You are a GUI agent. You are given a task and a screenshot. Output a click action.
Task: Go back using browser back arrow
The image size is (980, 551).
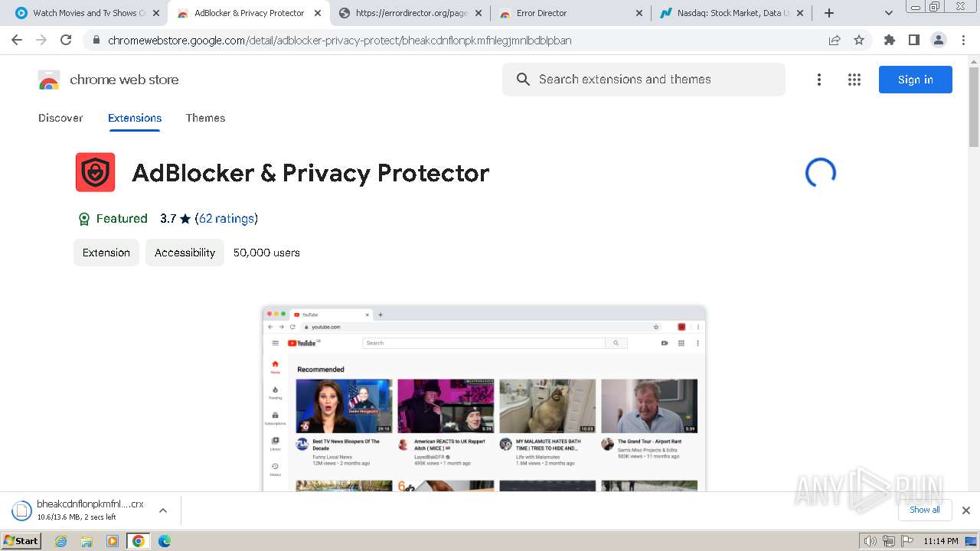coord(17,41)
